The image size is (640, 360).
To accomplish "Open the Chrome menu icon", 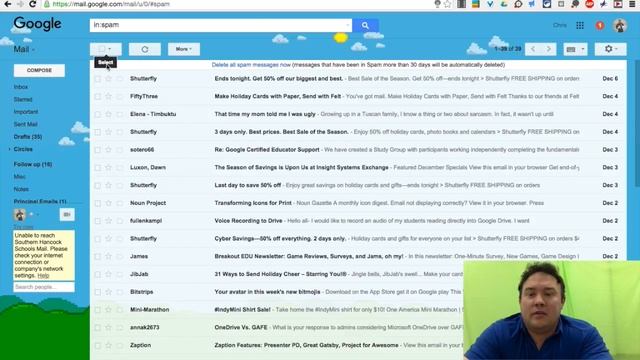I will coord(632,4).
